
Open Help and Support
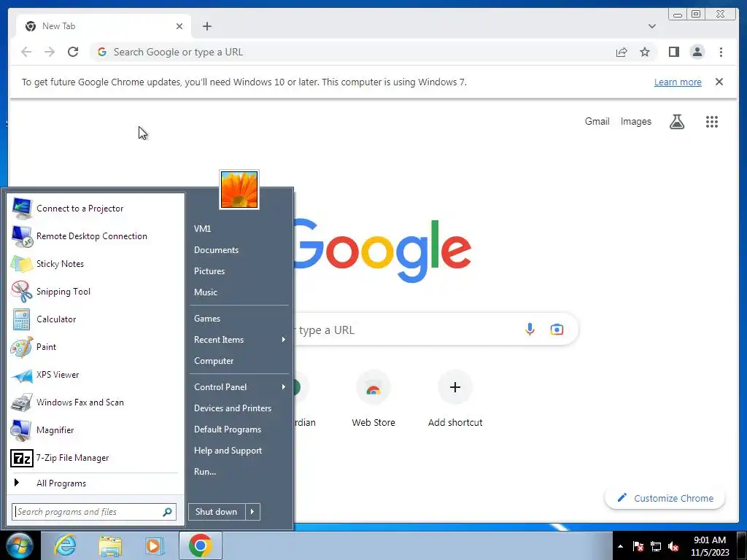coord(239,451)
